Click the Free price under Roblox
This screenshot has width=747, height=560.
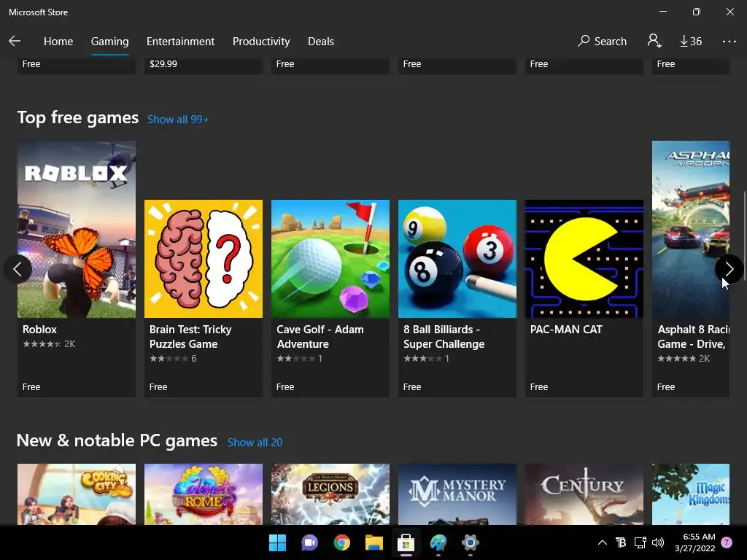(x=31, y=387)
